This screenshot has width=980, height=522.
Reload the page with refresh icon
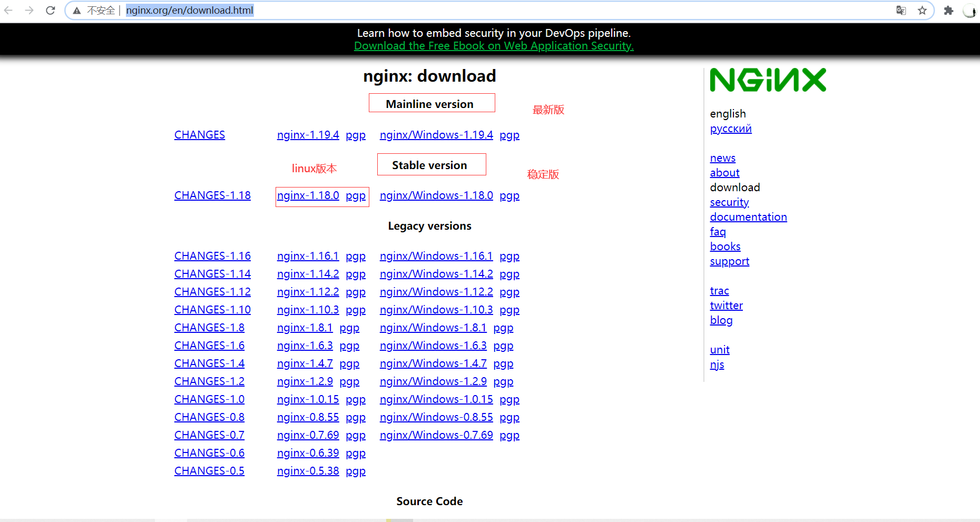click(51, 11)
